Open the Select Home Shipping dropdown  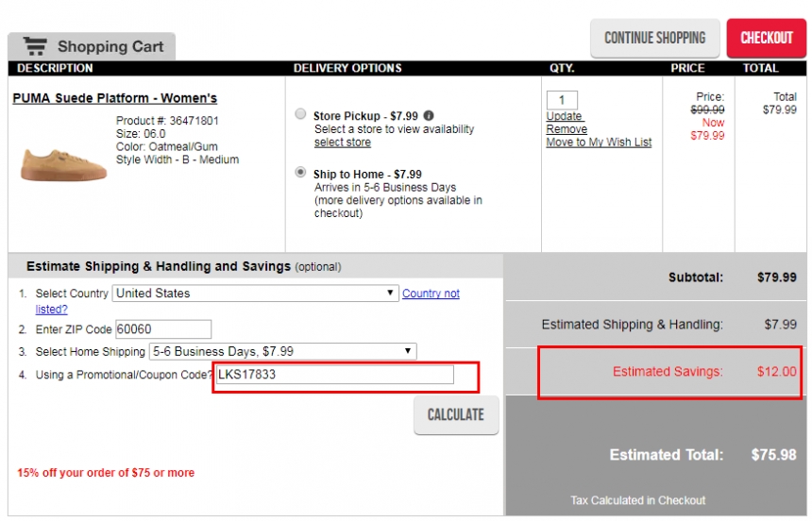[x=282, y=352]
